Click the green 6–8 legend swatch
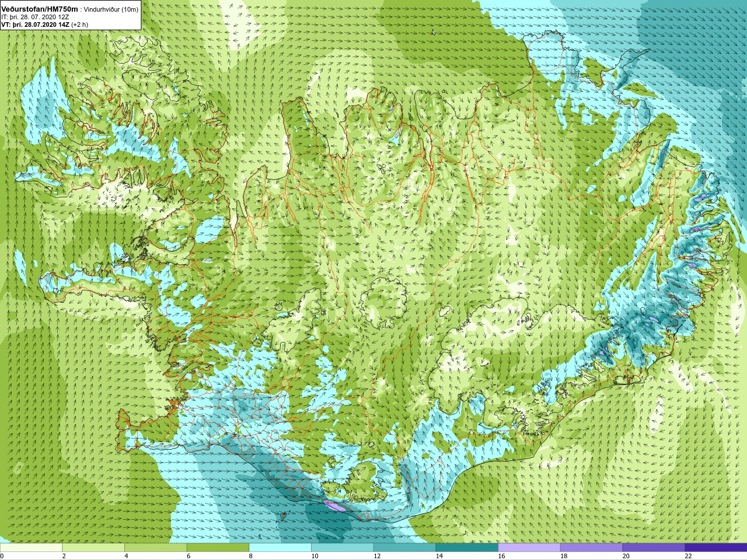747x560 pixels. point(218,547)
